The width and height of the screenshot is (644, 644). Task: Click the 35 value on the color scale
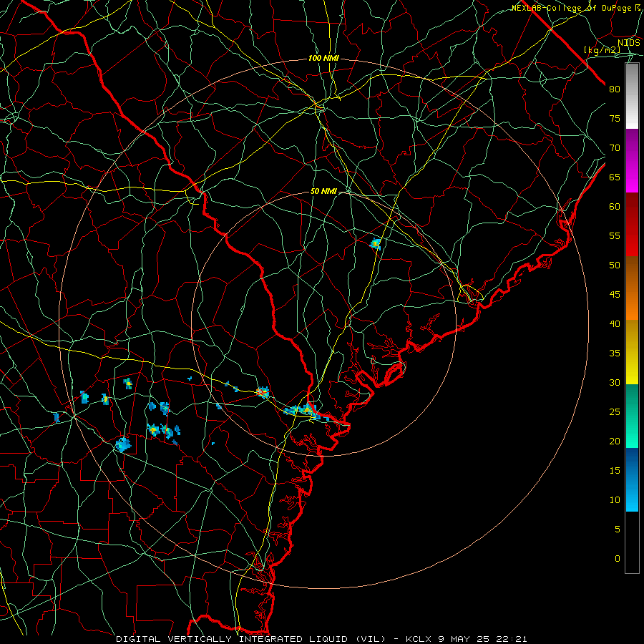615,353
